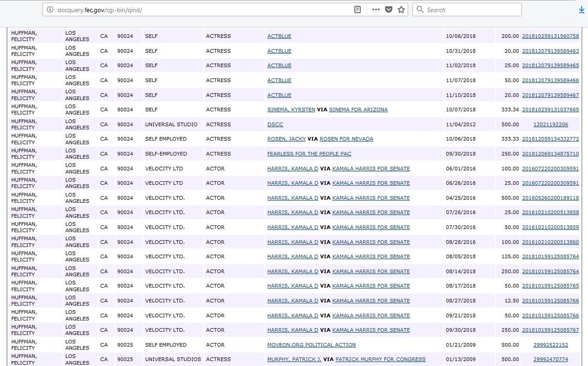Bookmark this page with the star icon
This screenshot has height=366, width=588.
[401, 10]
